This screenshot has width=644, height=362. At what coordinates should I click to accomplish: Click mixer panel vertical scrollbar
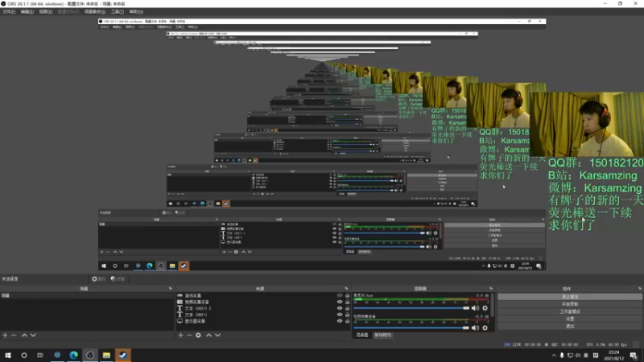coord(493,305)
